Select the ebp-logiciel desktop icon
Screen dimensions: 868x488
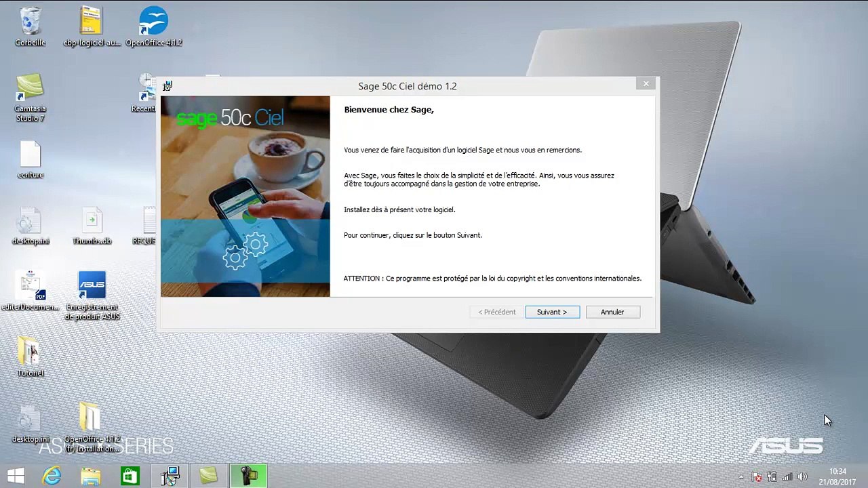(92, 27)
